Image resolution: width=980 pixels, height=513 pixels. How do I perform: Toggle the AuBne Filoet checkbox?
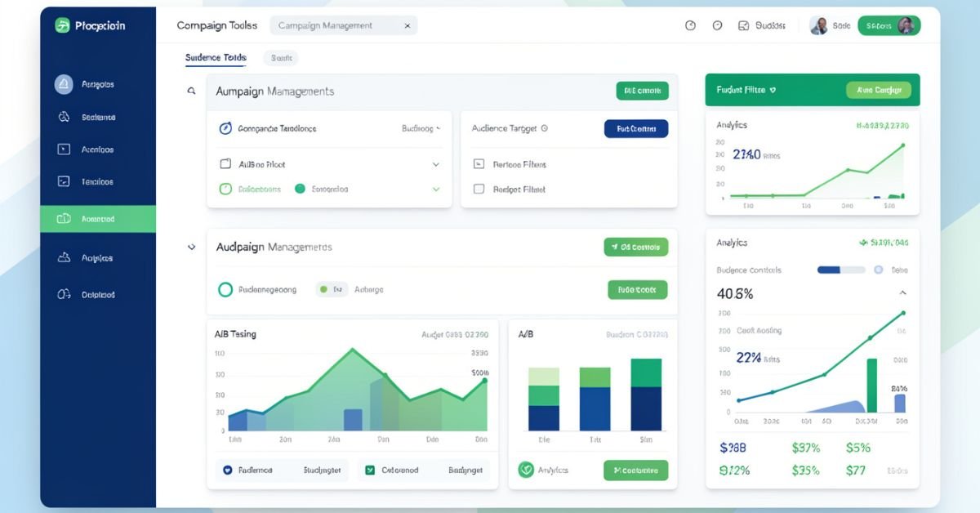[226, 164]
